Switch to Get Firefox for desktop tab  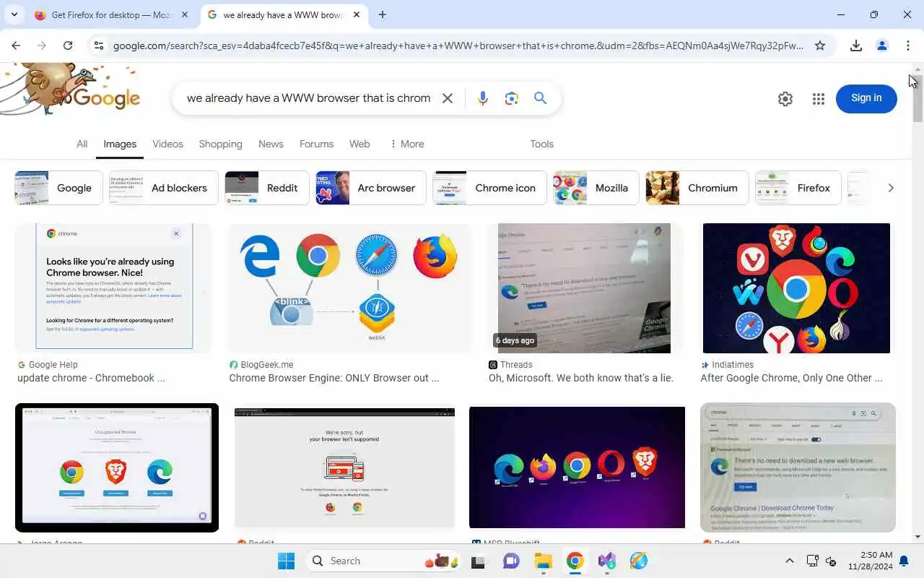coord(112,14)
